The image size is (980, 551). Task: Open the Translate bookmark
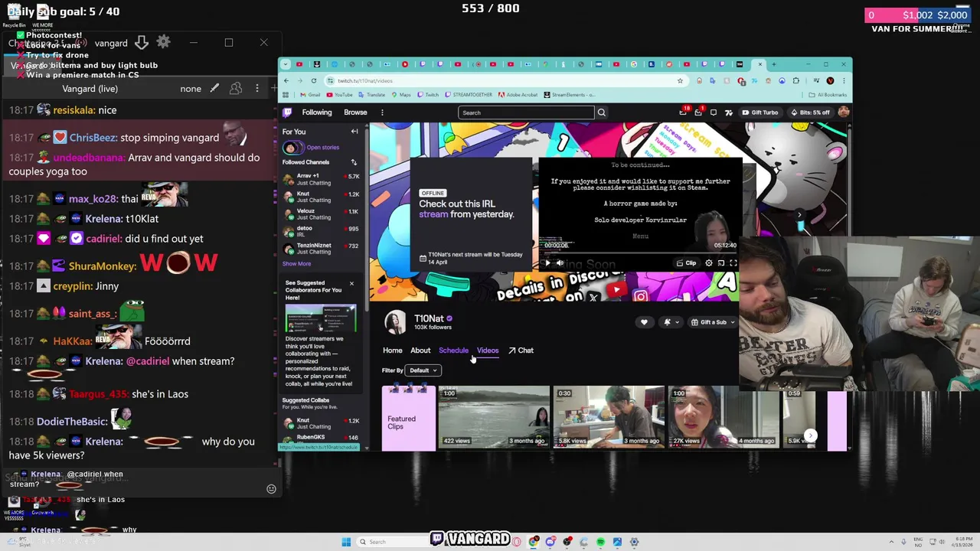pyautogui.click(x=371, y=95)
